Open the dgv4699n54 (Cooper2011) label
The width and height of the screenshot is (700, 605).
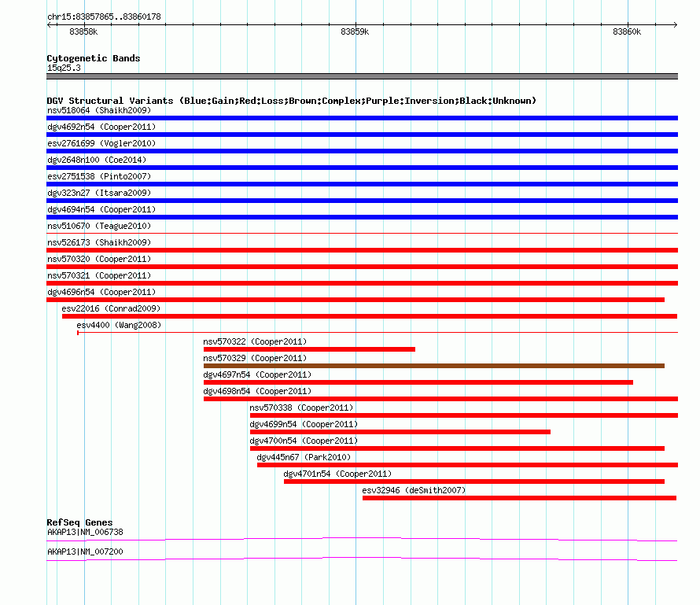tap(304, 424)
